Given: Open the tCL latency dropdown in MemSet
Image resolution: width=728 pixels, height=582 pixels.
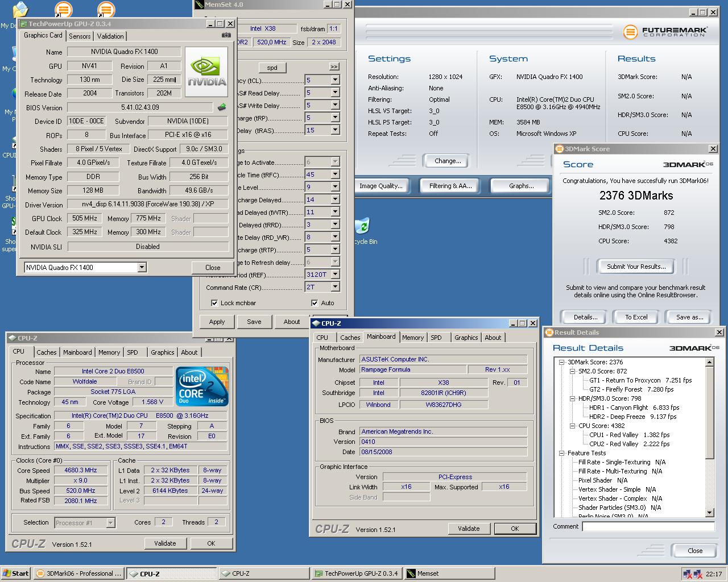Looking at the screenshot, I should pyautogui.click(x=335, y=80).
